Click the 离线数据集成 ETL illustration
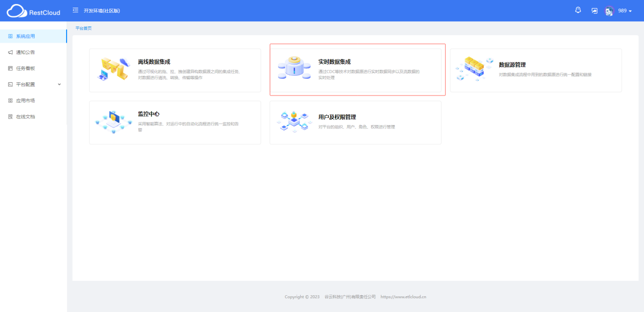This screenshot has width=644, height=312. pyautogui.click(x=113, y=70)
